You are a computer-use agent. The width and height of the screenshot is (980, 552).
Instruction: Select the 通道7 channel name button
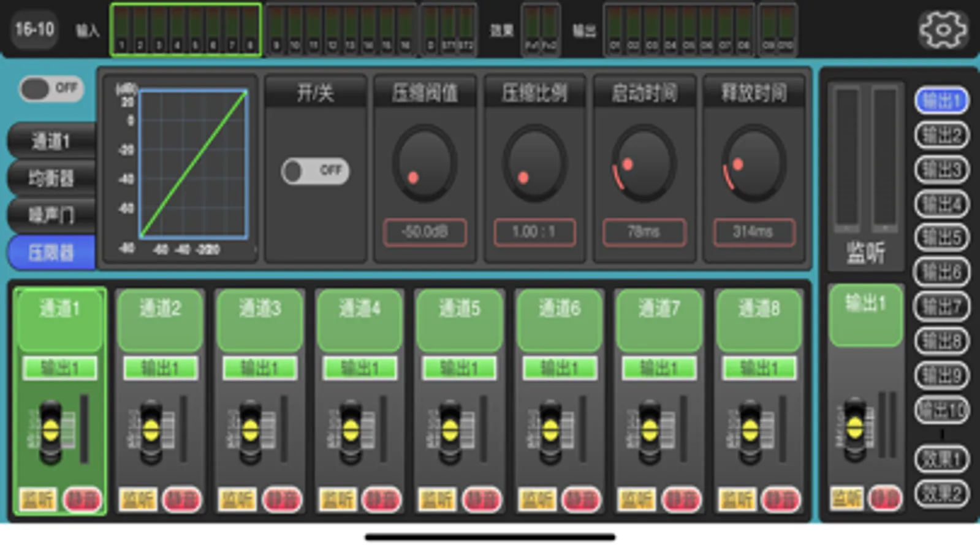click(659, 320)
